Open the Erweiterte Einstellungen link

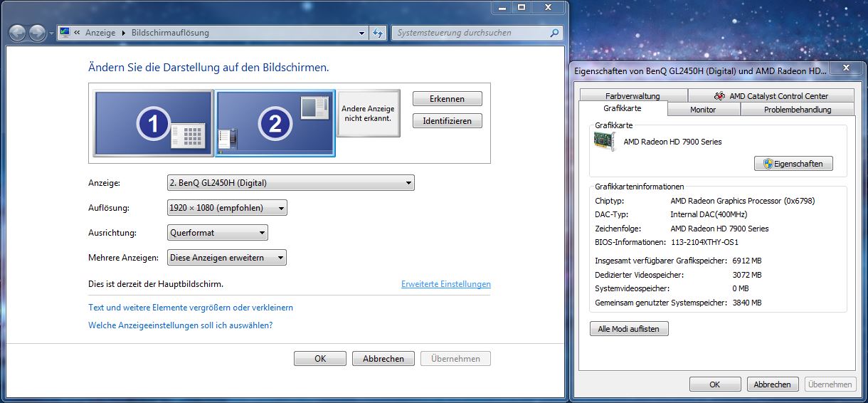(446, 284)
